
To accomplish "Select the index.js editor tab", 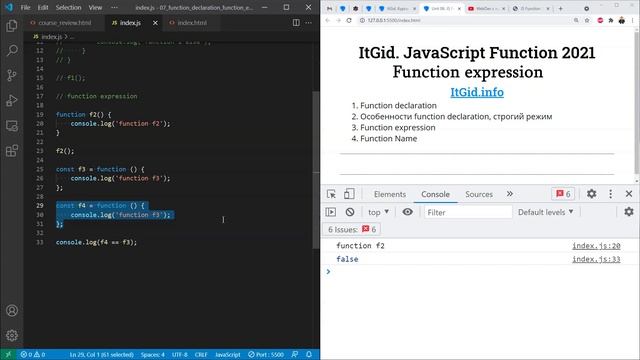I will coord(130,23).
